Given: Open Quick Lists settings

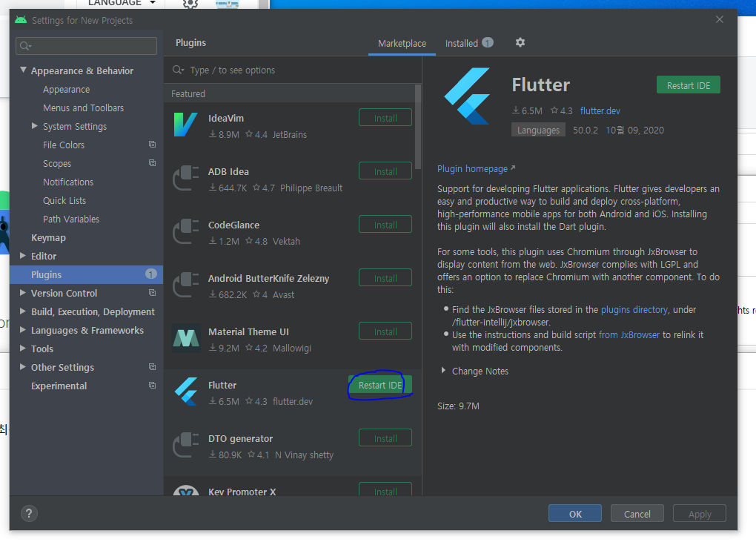Looking at the screenshot, I should click(64, 200).
